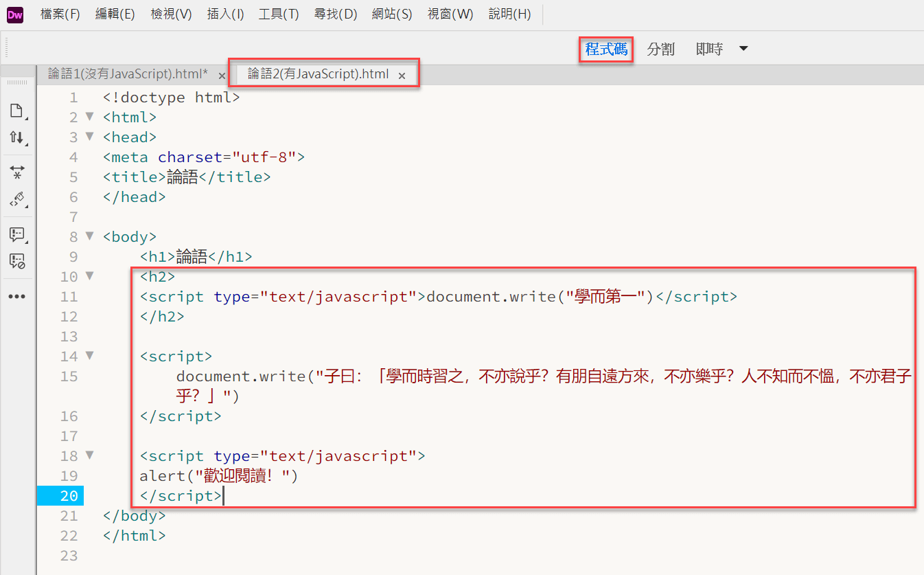Click the <h1>論語</h1> line
Image resolution: width=924 pixels, height=575 pixels.
(x=196, y=257)
